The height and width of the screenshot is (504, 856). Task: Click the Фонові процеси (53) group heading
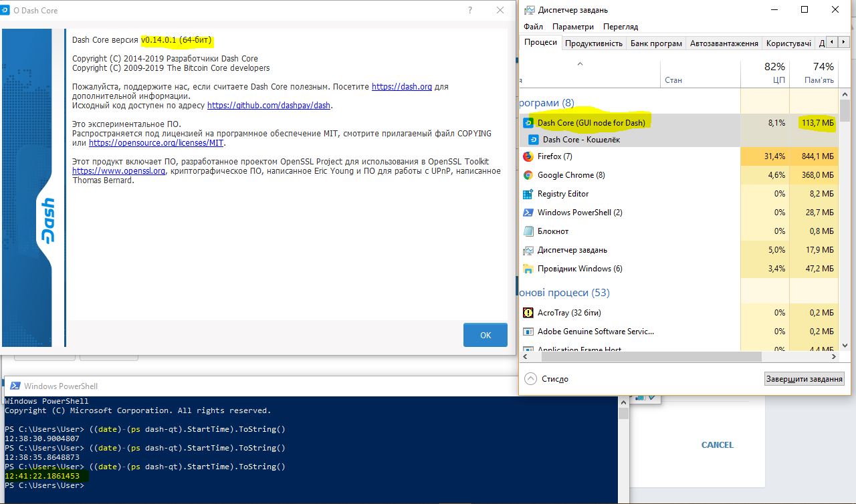click(x=565, y=293)
